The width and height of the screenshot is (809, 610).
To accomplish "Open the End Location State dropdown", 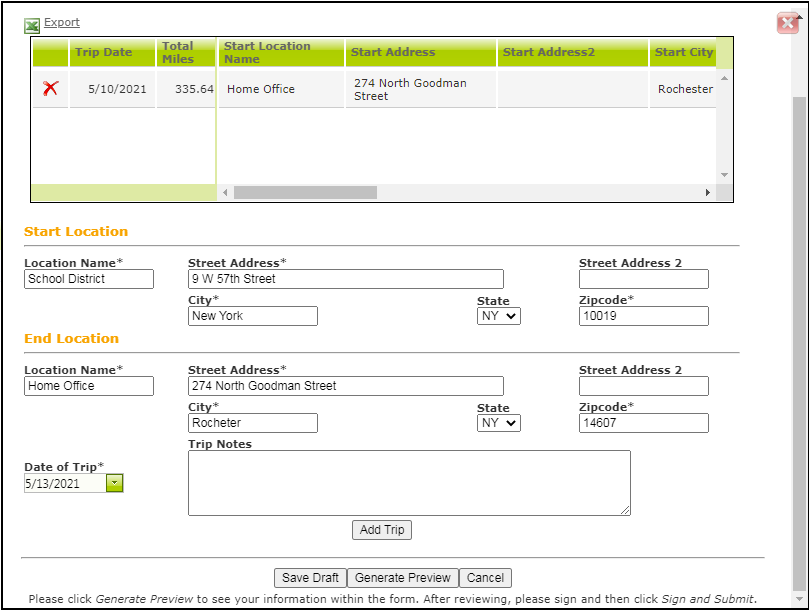I will 498,422.
